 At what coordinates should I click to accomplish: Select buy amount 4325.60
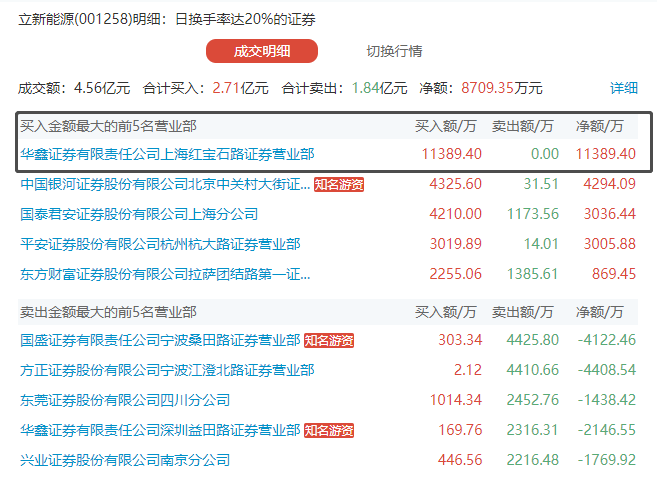(x=455, y=184)
